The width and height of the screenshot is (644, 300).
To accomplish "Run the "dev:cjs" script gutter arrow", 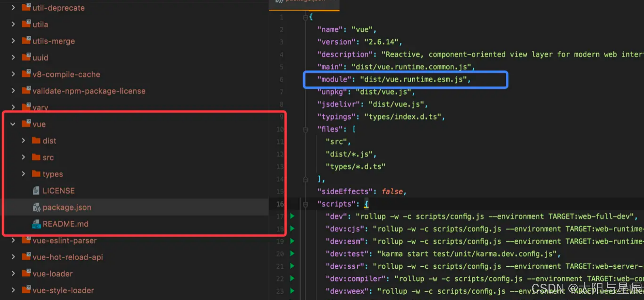I will click(x=292, y=228).
